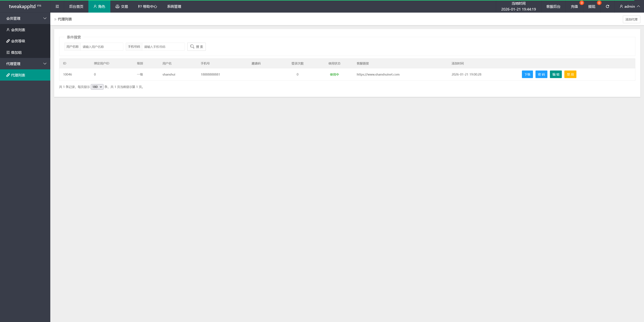Switch to the 交易 top menu
Viewport: 644px width, 322px height.
click(x=121, y=7)
